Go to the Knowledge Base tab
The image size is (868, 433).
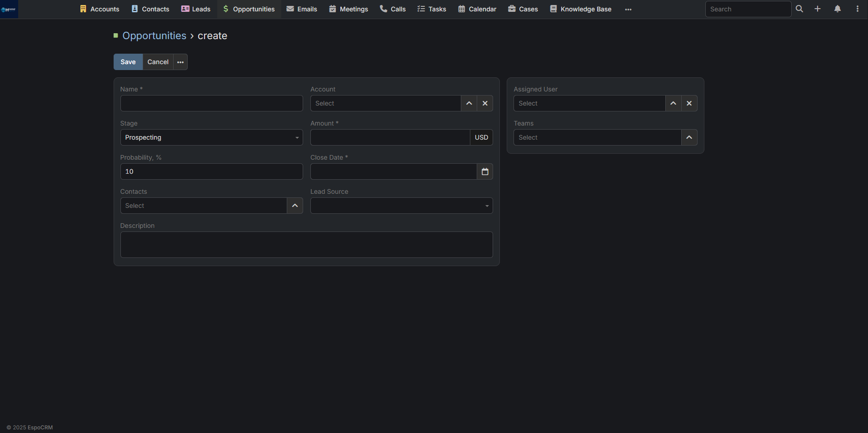(x=581, y=9)
